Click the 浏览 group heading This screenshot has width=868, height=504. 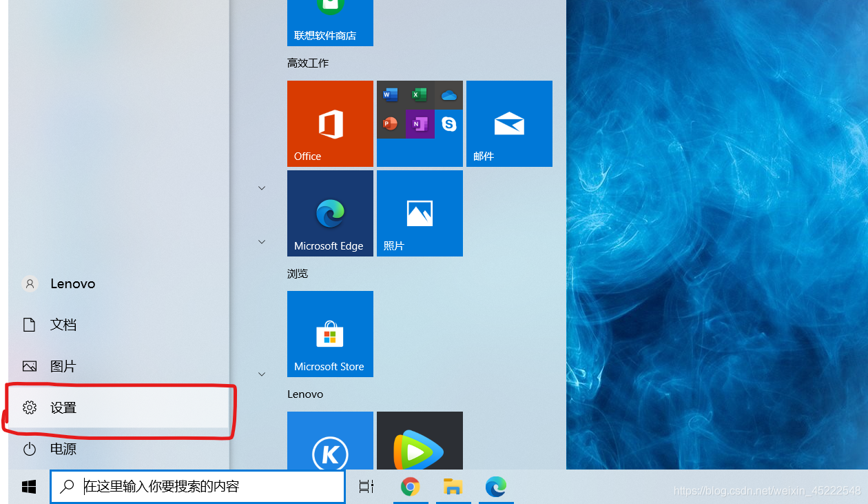(x=298, y=274)
